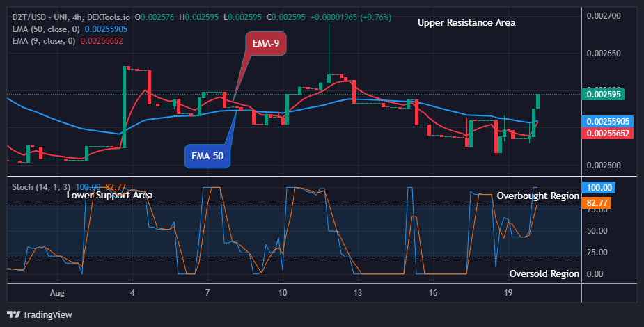Click the EMA-50 blue callout label
Viewport: 644px width, 327px height.
(x=207, y=157)
